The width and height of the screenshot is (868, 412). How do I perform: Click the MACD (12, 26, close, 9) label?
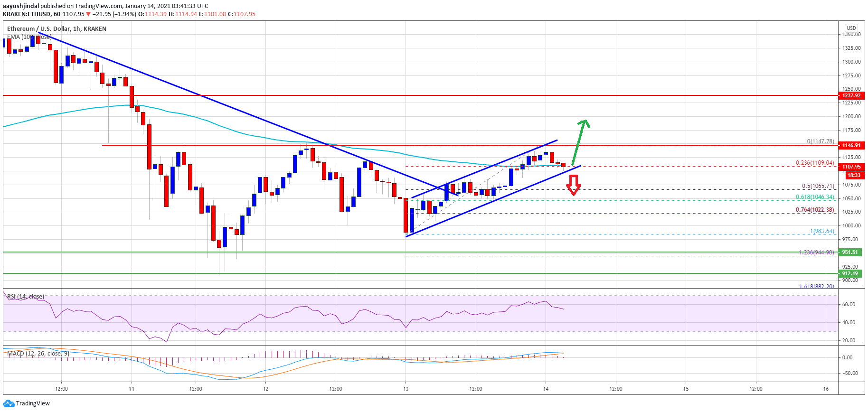tap(38, 354)
